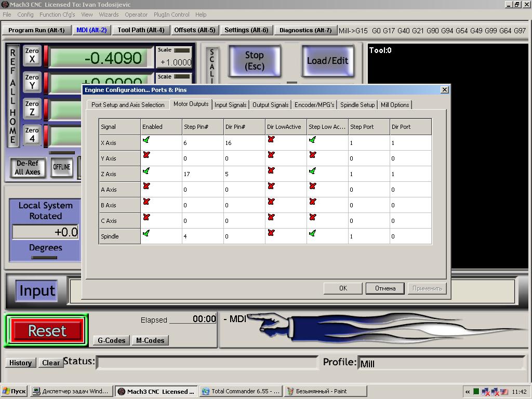
Task: Toggle X Axis Dir LowActive cross
Action: click(271, 139)
